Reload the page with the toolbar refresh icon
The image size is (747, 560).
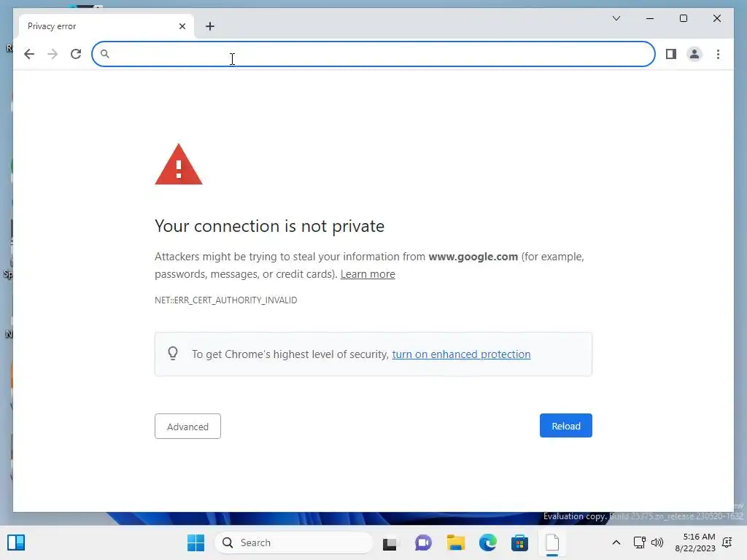point(76,54)
